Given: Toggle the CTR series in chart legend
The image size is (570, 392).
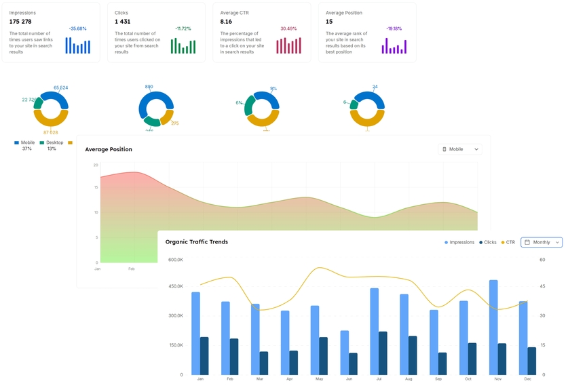Looking at the screenshot, I should click(x=508, y=242).
